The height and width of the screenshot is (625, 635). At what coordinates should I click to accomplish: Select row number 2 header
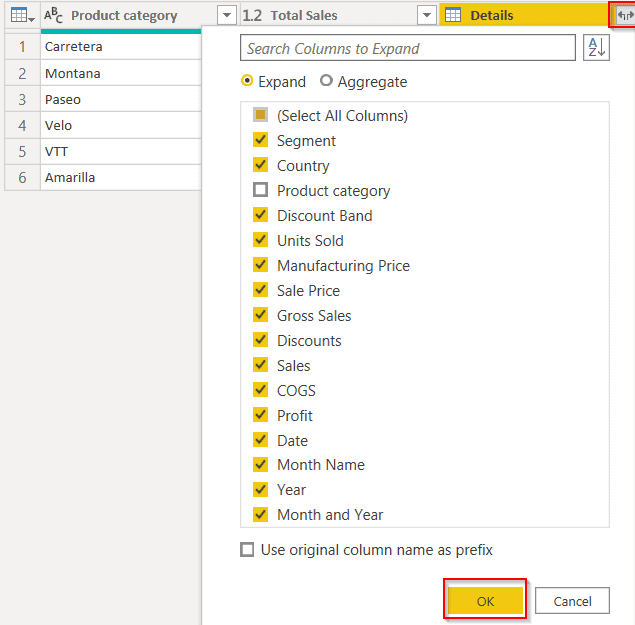coord(22,73)
